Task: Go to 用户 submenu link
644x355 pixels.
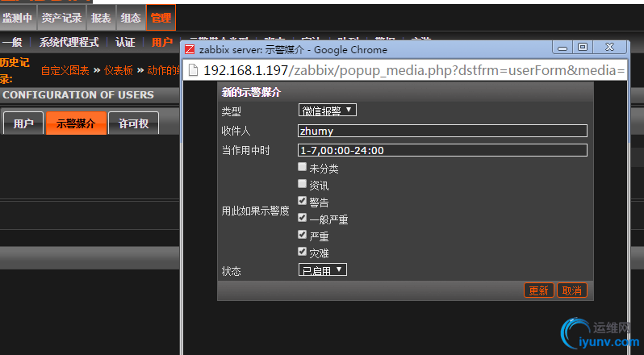Action: coord(162,42)
